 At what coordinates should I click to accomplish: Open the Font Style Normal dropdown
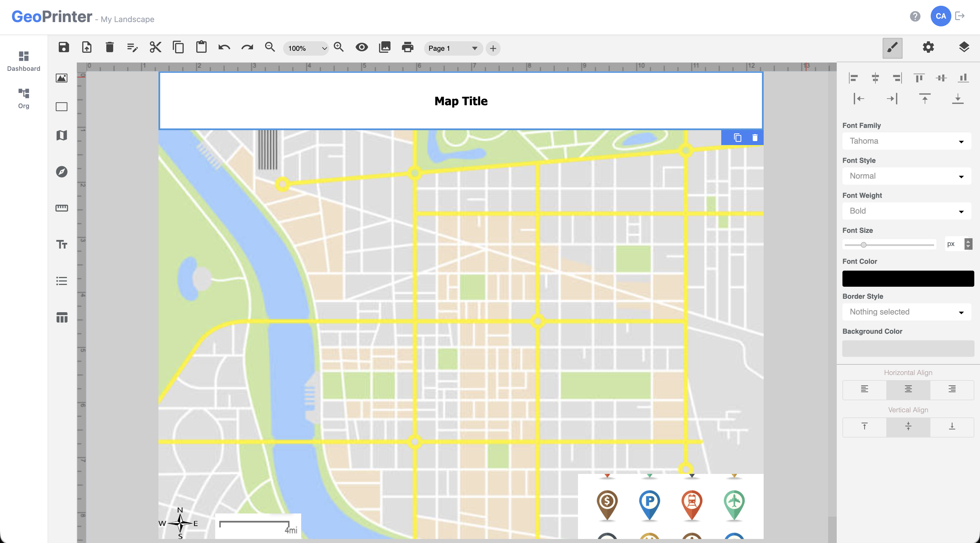(x=907, y=176)
